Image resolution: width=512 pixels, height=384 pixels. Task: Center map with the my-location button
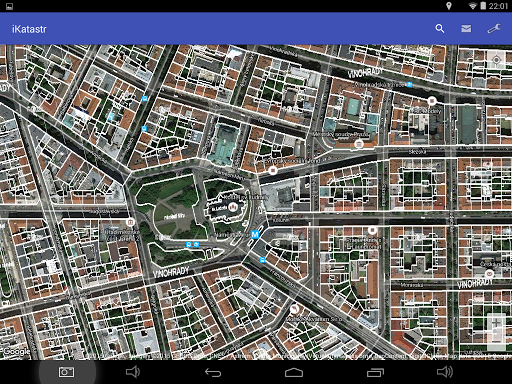496,60
